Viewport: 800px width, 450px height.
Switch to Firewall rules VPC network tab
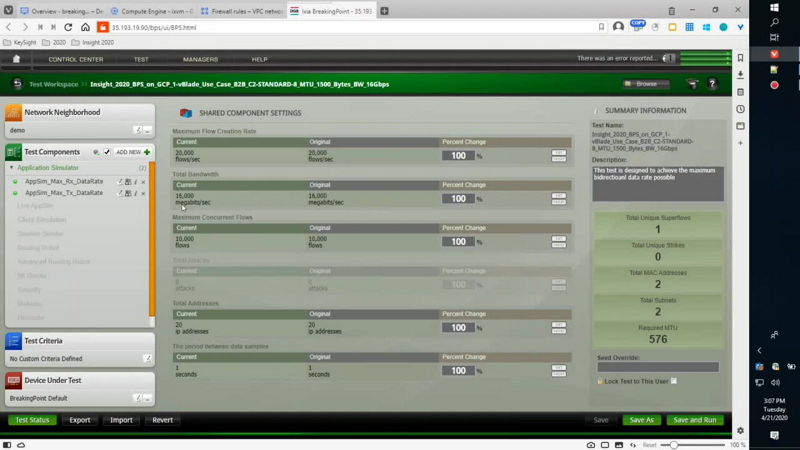[x=242, y=11]
